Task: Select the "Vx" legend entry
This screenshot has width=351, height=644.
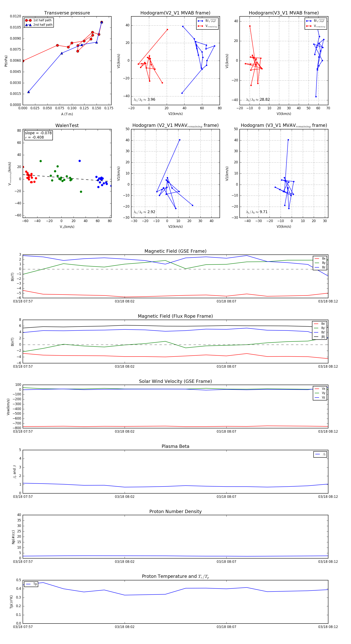Action: pyautogui.click(x=320, y=389)
